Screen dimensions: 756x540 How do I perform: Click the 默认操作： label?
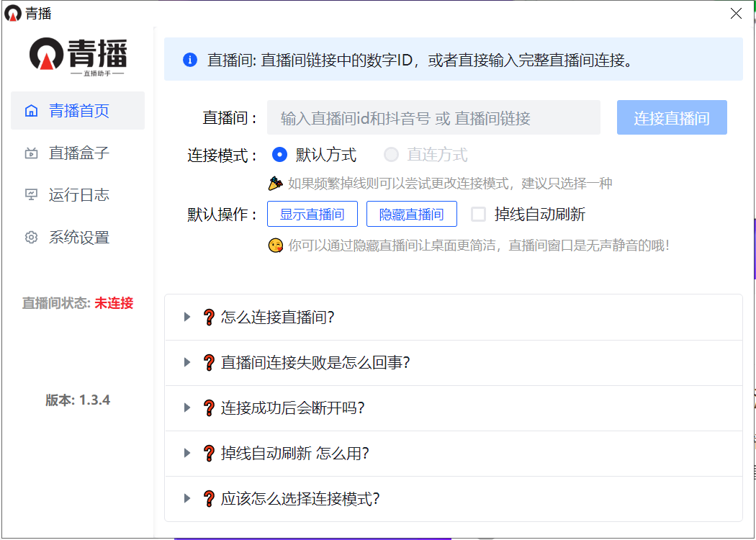222,215
